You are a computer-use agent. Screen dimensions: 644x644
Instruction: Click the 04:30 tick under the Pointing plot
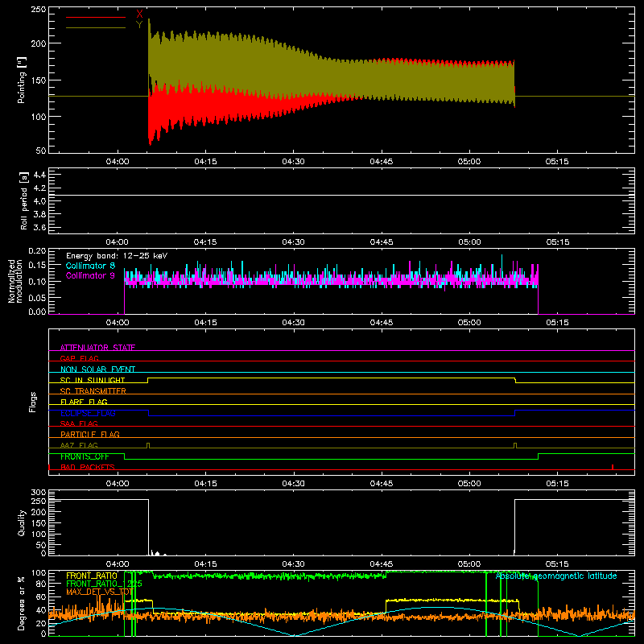tap(293, 162)
